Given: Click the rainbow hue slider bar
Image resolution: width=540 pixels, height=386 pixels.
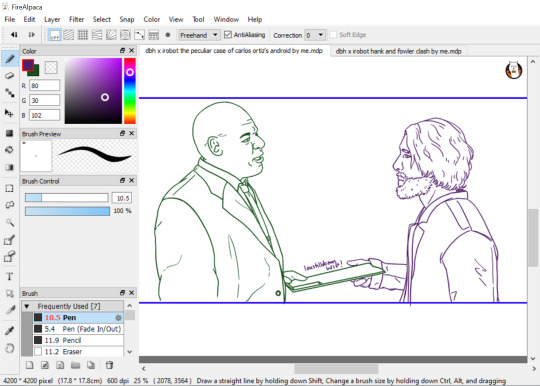Looking at the screenshot, I should point(130,91).
